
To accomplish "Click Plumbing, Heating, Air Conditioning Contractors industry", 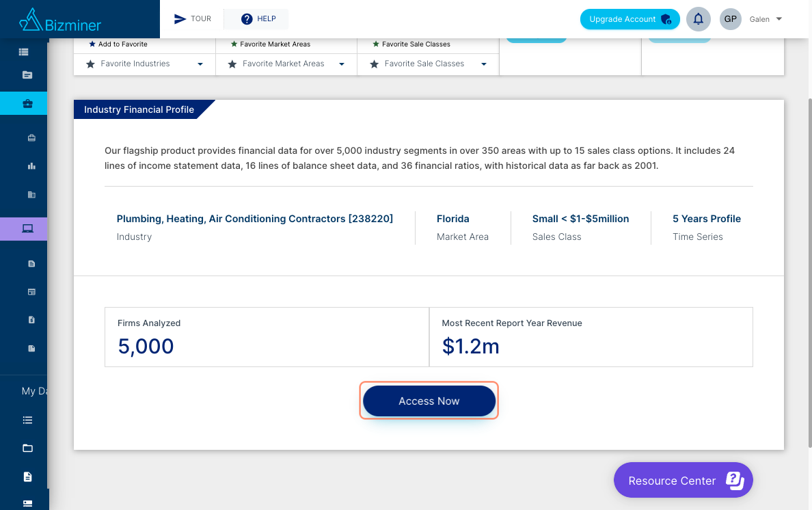I will click(x=255, y=219).
